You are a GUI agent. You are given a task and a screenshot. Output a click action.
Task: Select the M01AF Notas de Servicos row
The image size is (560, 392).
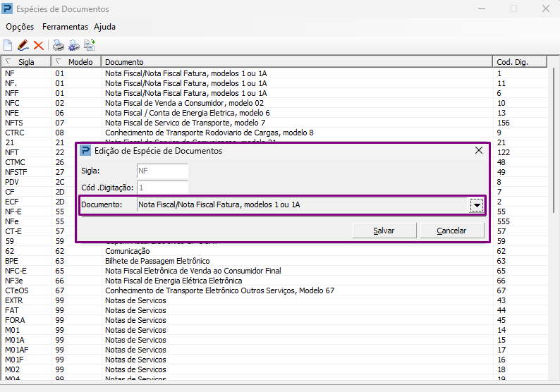click(x=274, y=350)
